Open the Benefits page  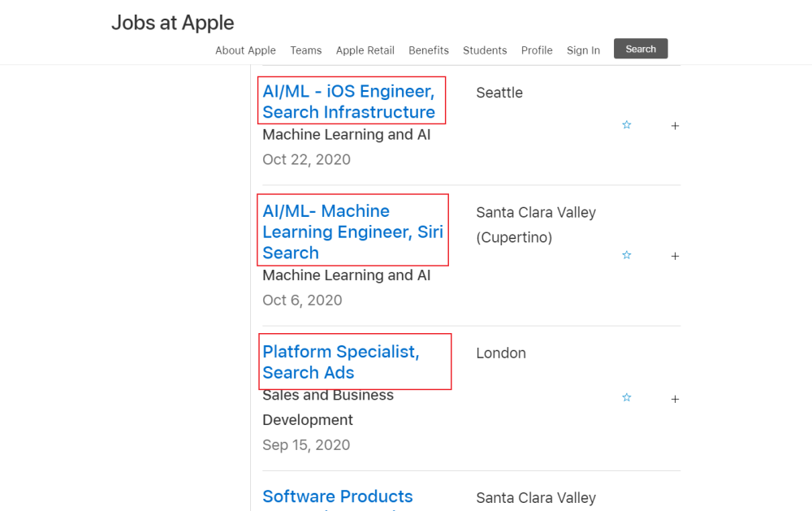[429, 50]
